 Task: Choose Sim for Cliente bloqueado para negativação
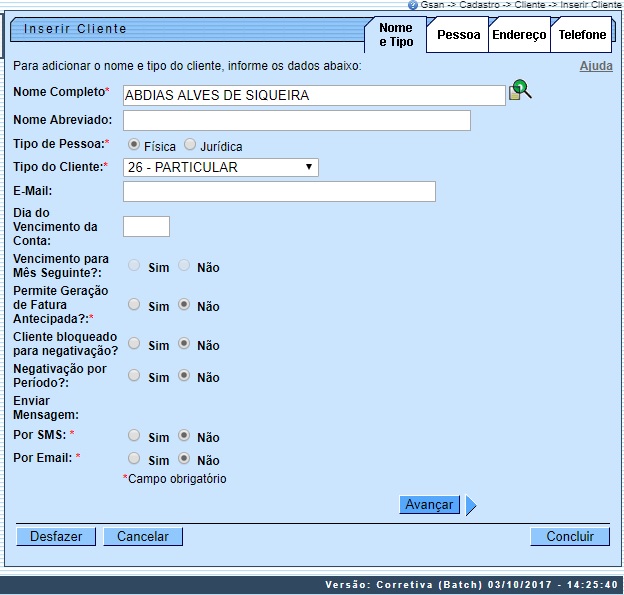click(x=134, y=344)
